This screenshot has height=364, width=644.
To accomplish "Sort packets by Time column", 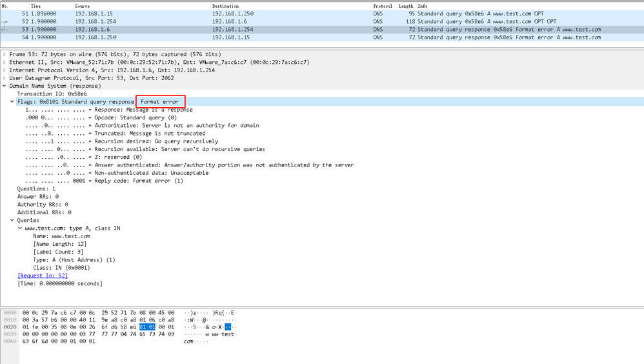I will [52, 6].
